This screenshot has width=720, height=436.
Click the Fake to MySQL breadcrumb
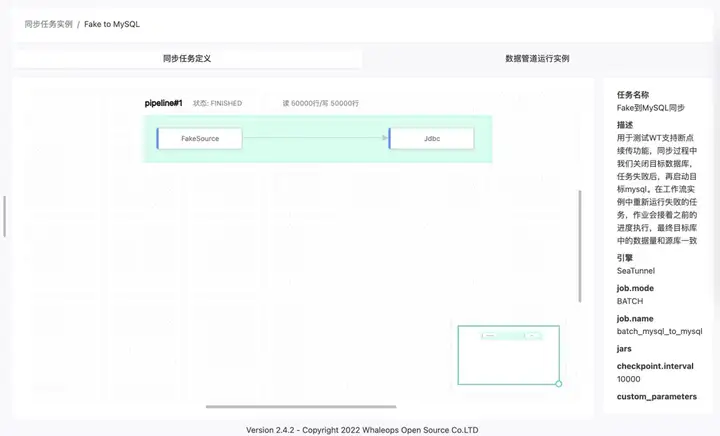[112, 24]
